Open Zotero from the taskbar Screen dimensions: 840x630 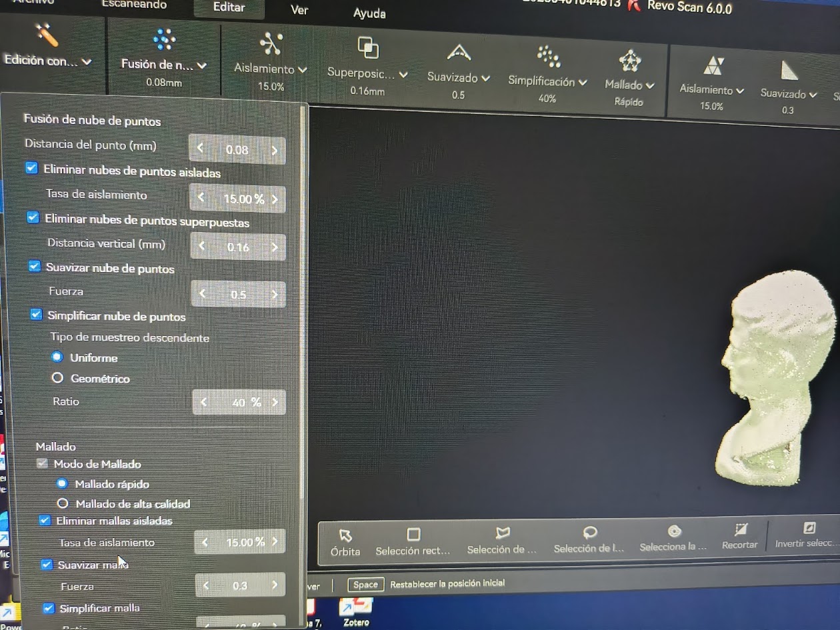tap(356, 611)
